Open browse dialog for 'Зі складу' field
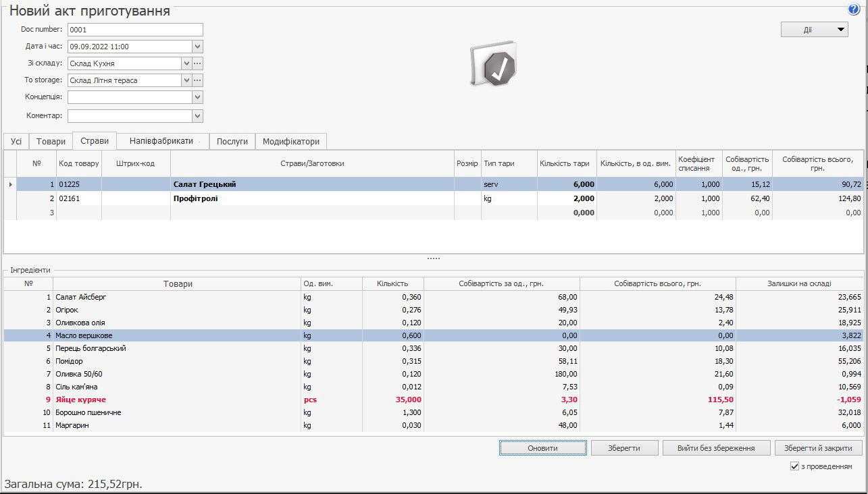The height and width of the screenshot is (494, 868). pos(197,63)
